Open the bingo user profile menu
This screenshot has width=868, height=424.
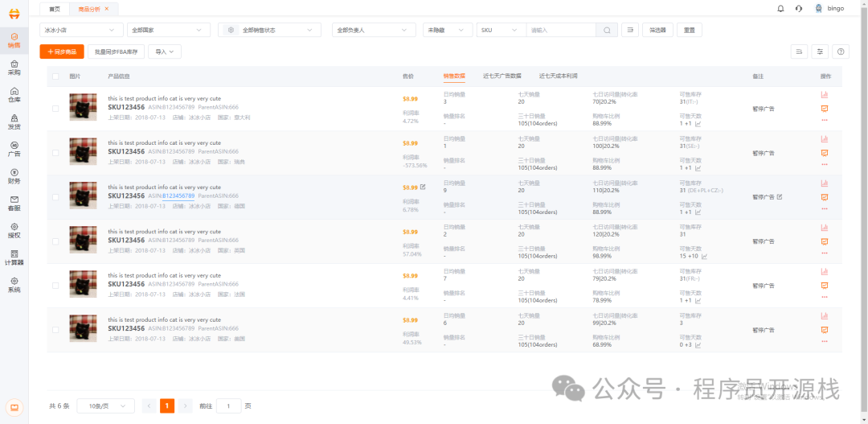(x=829, y=8)
